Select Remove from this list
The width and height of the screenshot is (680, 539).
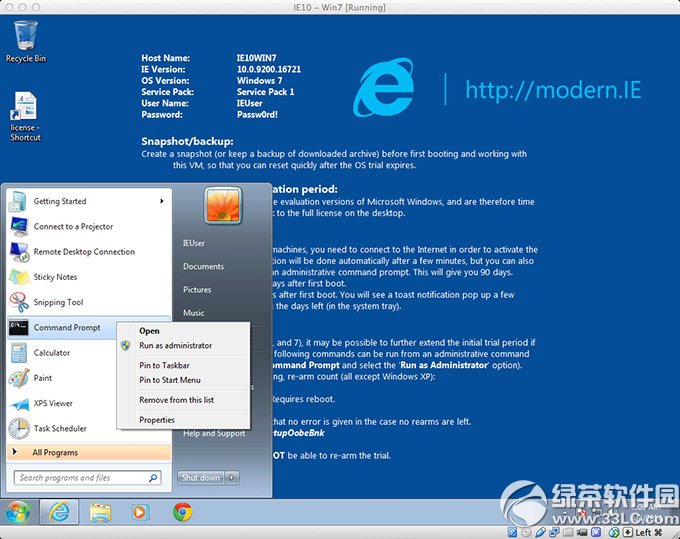pos(183,400)
